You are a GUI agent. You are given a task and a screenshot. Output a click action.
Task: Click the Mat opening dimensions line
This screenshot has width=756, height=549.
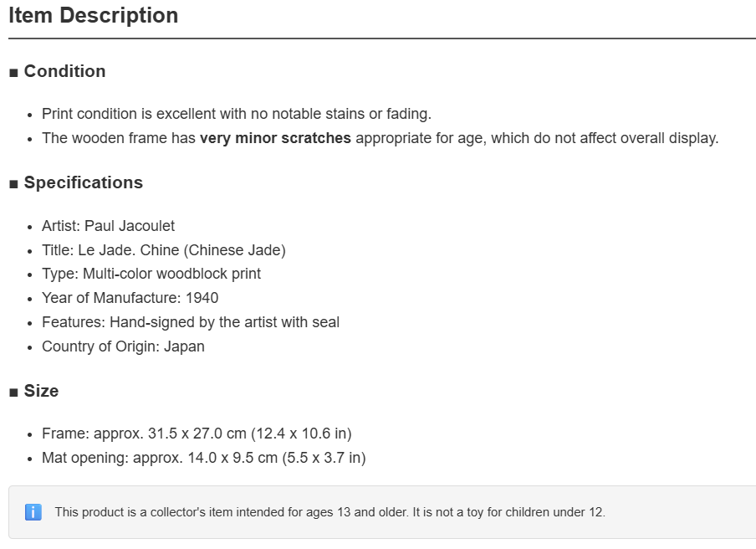(204, 457)
